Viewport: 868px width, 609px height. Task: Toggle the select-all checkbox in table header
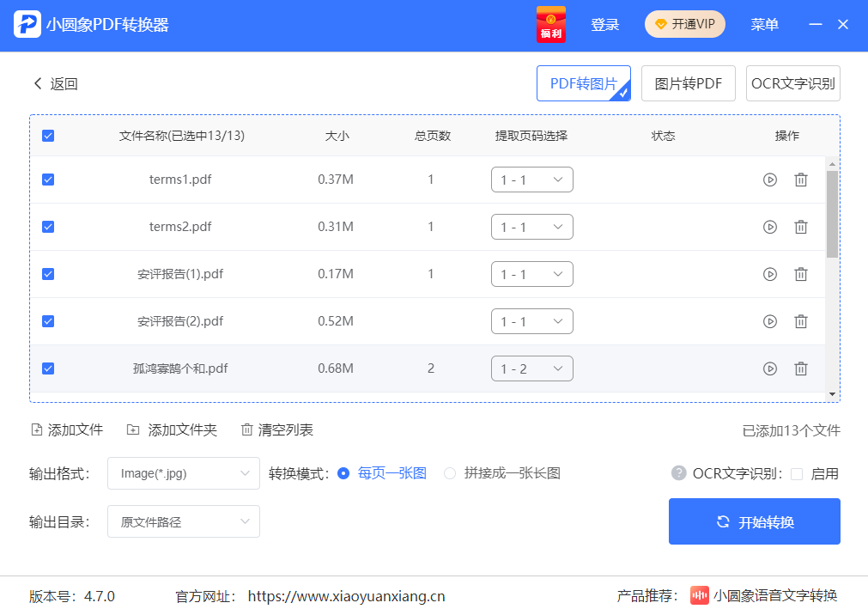coord(48,136)
